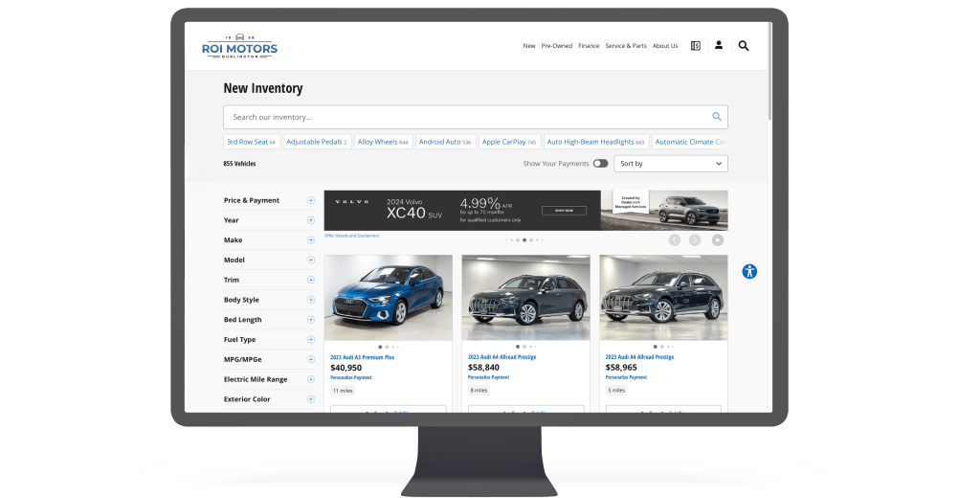Image resolution: width=980 pixels, height=498 pixels.
Task: Open Offer Details and Disclaimers link
Action: [351, 236]
